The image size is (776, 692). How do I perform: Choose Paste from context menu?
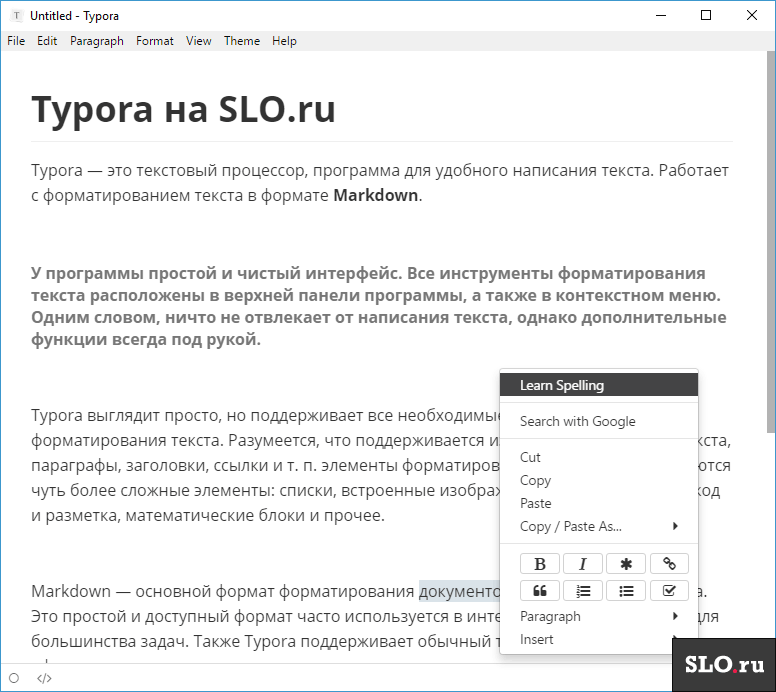(x=599, y=503)
